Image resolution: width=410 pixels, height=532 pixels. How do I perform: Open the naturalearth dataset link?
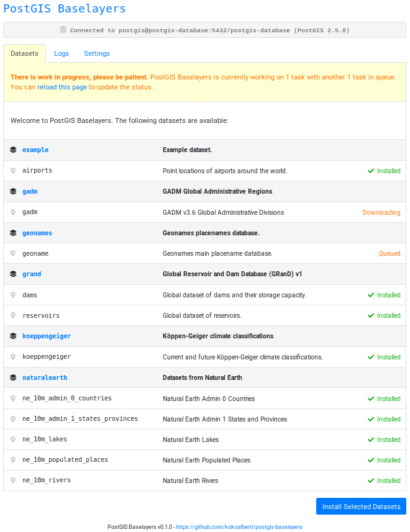(45, 377)
